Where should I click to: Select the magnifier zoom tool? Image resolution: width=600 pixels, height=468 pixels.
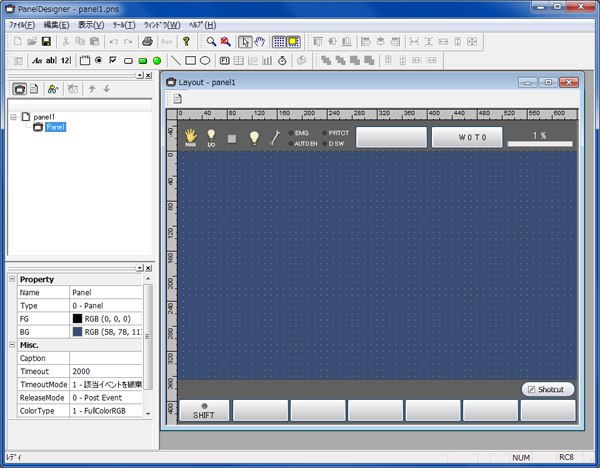[211, 42]
